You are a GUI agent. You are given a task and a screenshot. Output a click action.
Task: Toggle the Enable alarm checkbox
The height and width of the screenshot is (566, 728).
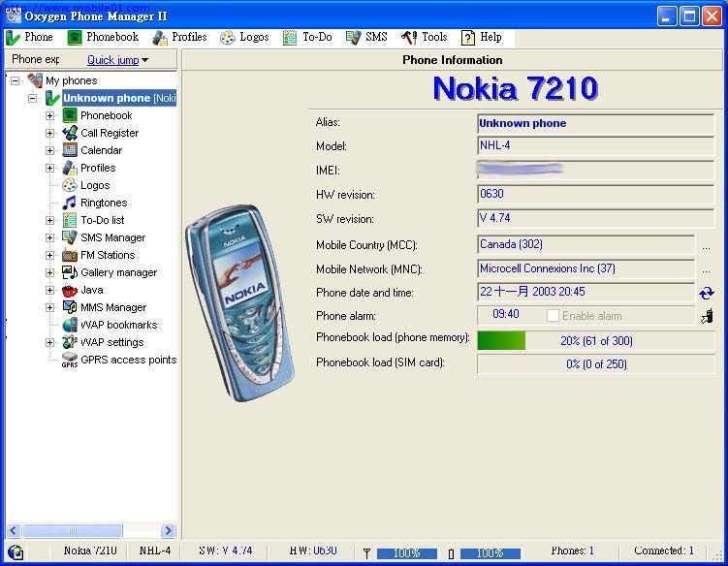click(x=553, y=316)
